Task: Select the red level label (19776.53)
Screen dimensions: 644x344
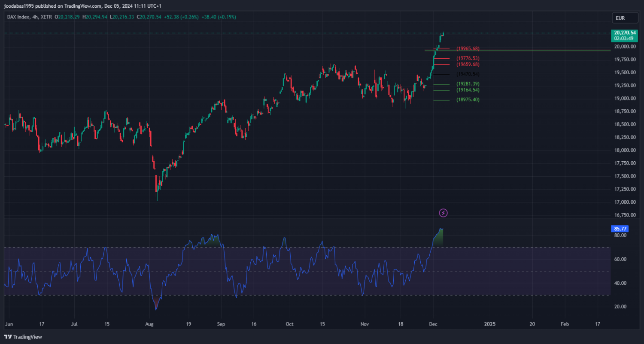Action: (468, 58)
